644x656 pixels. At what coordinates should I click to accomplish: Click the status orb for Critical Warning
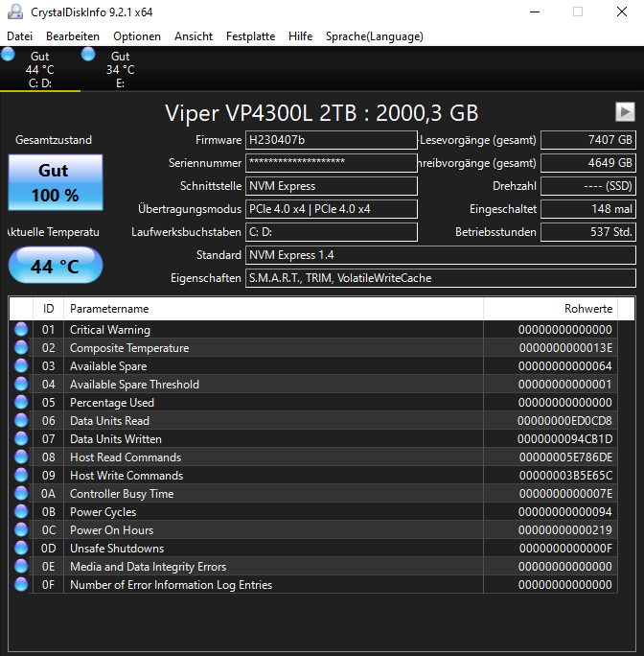click(x=21, y=329)
